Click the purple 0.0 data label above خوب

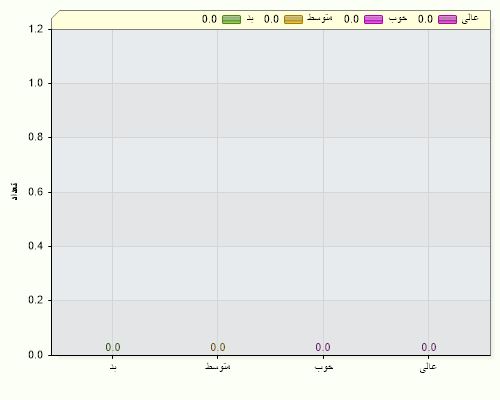point(323,347)
